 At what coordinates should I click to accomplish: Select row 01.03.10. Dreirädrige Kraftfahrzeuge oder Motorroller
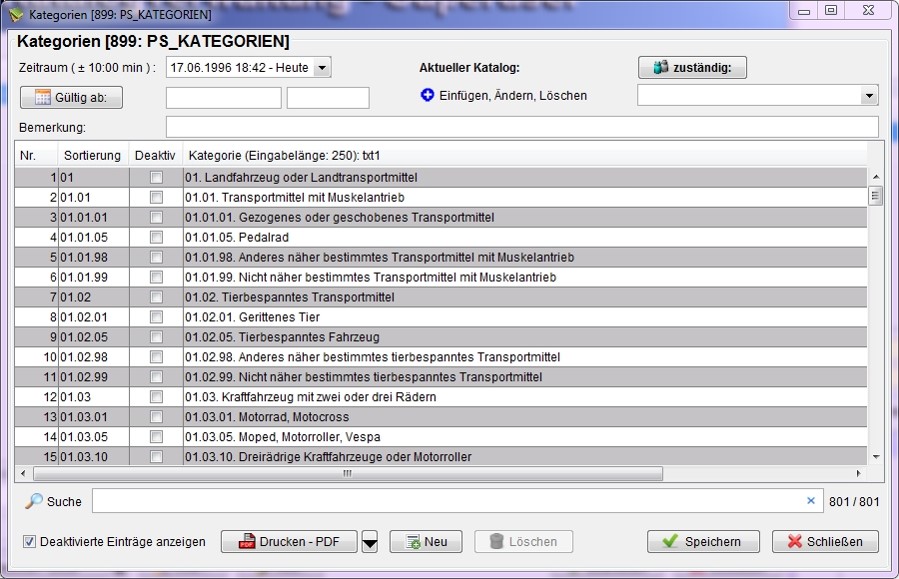click(x=440, y=457)
